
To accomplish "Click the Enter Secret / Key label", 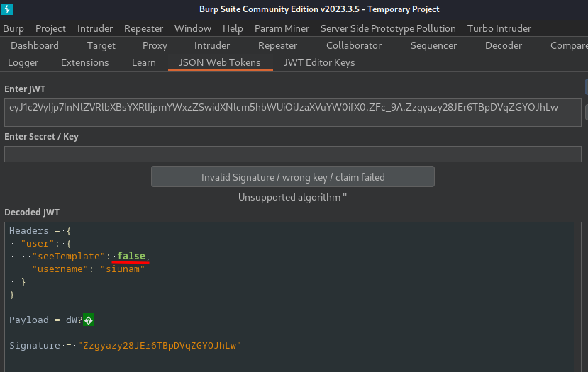I will pyautogui.click(x=41, y=137).
